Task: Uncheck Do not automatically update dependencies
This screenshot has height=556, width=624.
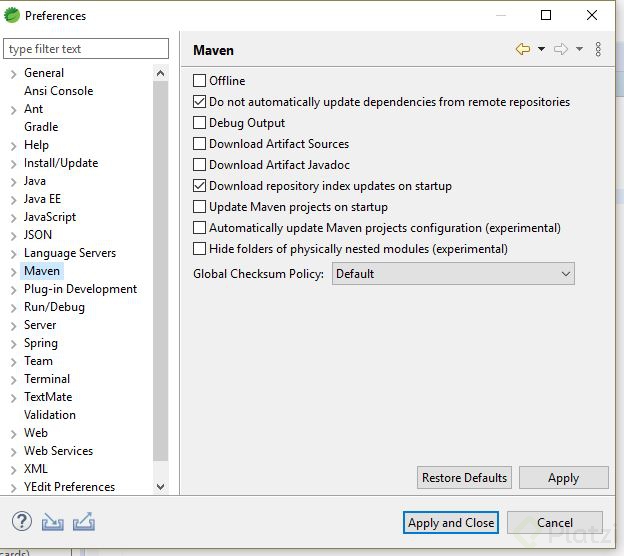Action: (199, 101)
